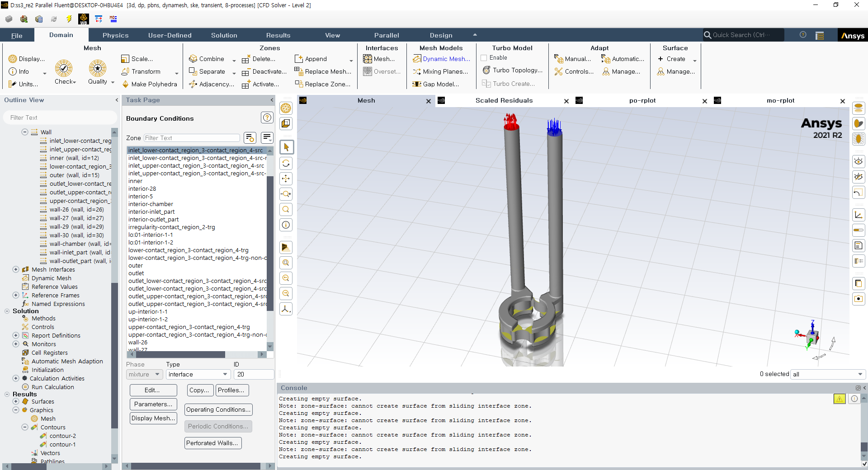Collapse the Wall tree node

25,132
